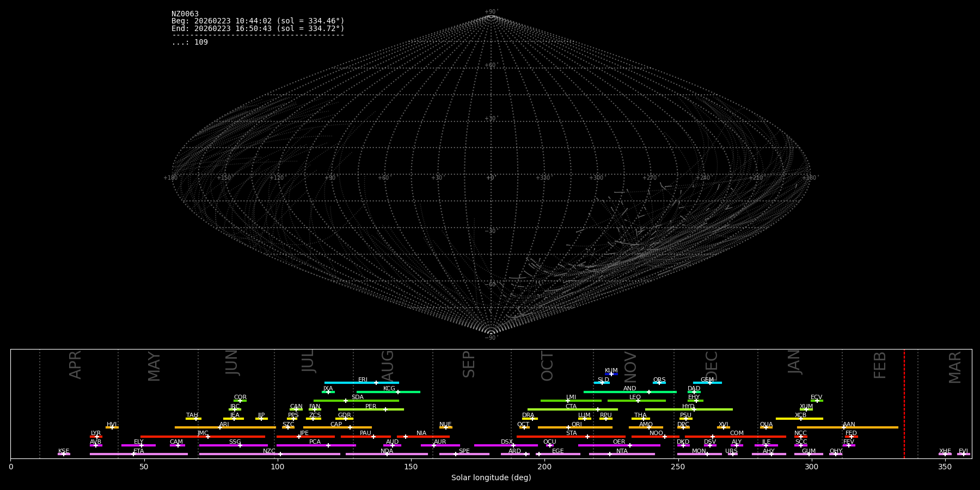This screenshot has height=490, width=980.
Task: Select the "CAP" shower label
Action: 336,425
